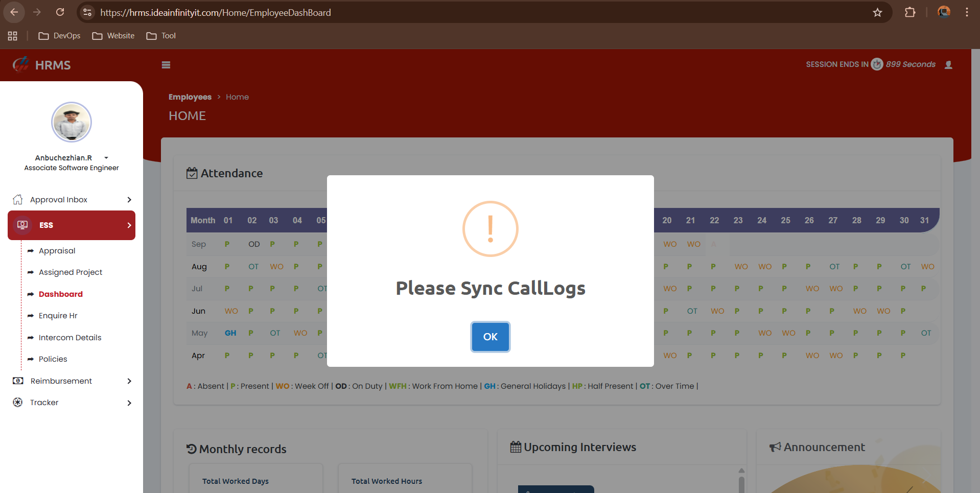Viewport: 980px width, 493px height.
Task: Click the browser address bar URL
Action: pos(216,12)
